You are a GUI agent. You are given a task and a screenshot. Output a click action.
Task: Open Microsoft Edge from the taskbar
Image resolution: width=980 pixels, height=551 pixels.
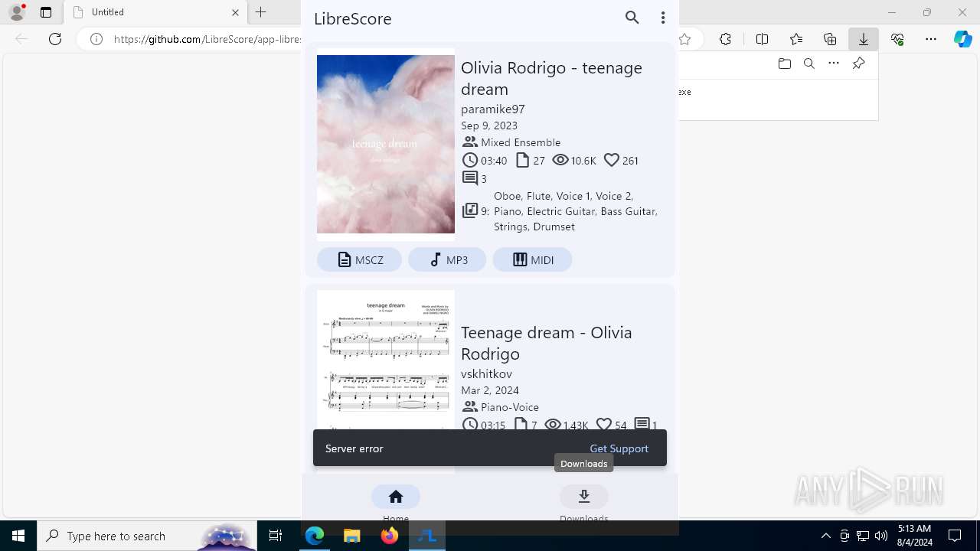pos(315,536)
